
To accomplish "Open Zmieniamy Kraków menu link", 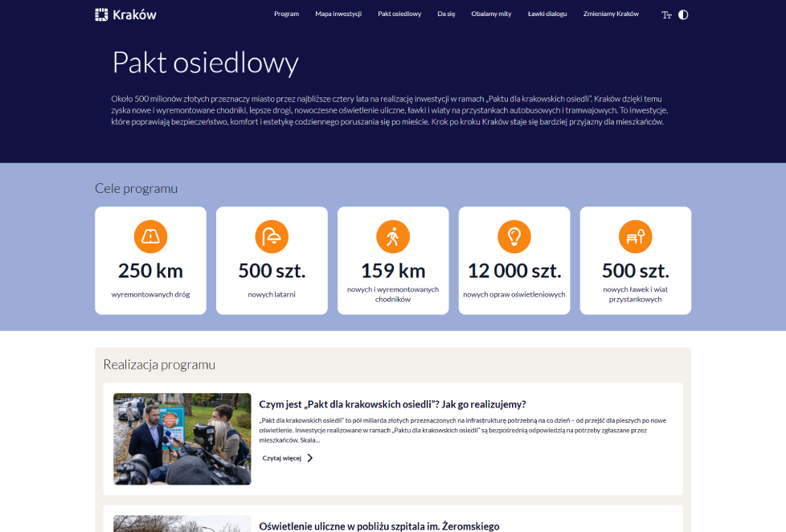I will tap(611, 14).
